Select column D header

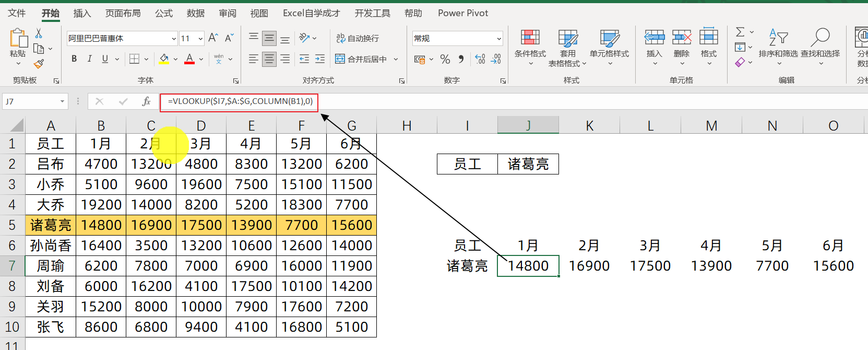coord(201,125)
